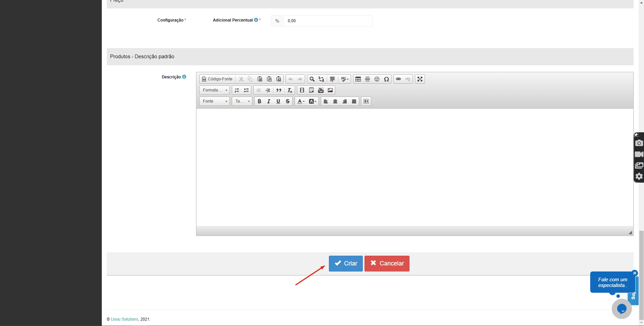Close the Fale com um especialista popup

(635, 273)
